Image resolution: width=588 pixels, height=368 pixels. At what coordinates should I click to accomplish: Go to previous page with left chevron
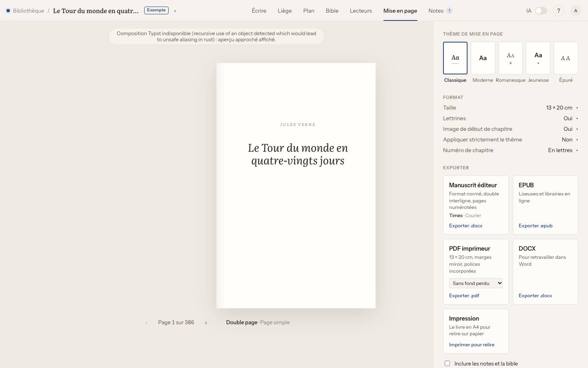tap(146, 323)
